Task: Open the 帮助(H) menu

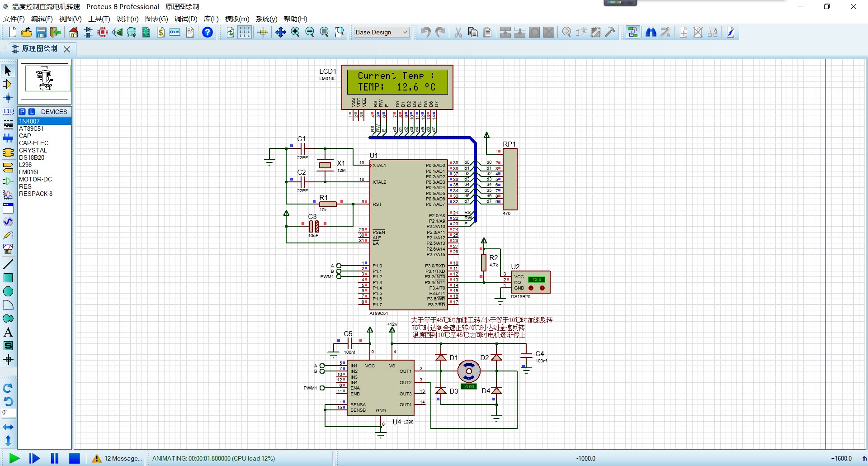Action: point(296,19)
